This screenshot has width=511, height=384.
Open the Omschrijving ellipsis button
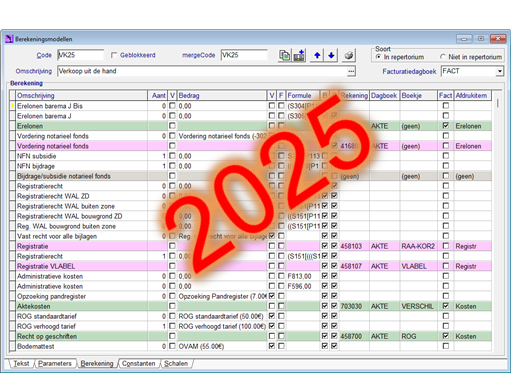point(351,71)
